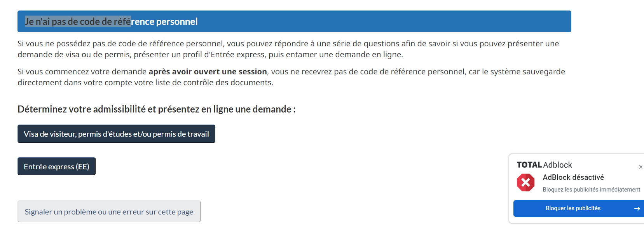Click 'Bloquez les publicités immédiatement' text

pyautogui.click(x=591, y=190)
